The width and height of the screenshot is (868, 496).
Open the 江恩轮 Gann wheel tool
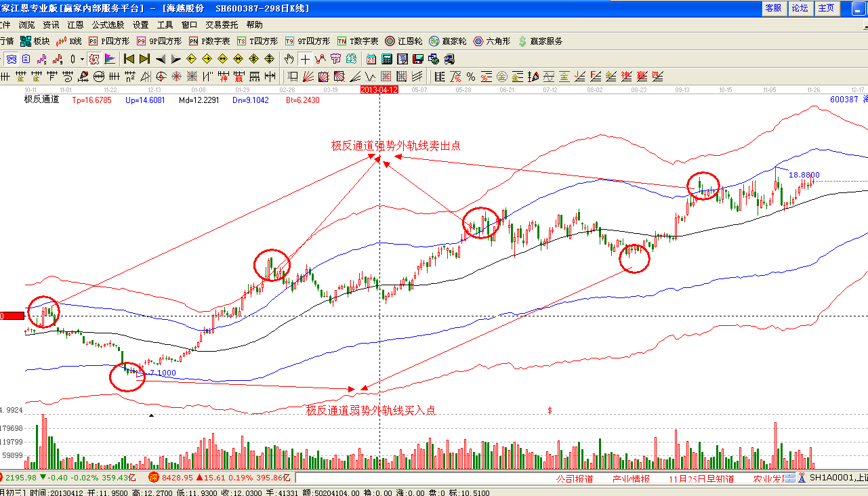click(405, 41)
